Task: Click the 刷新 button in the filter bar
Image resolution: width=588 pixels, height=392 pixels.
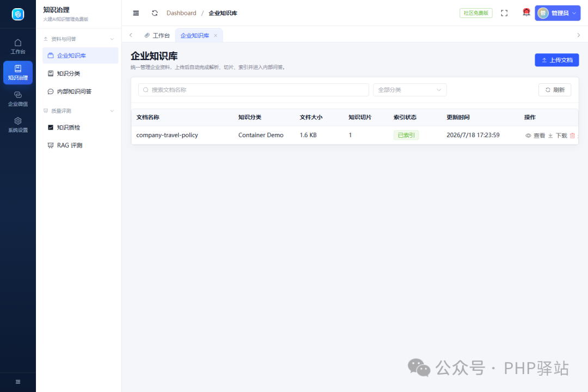Action: coord(555,90)
